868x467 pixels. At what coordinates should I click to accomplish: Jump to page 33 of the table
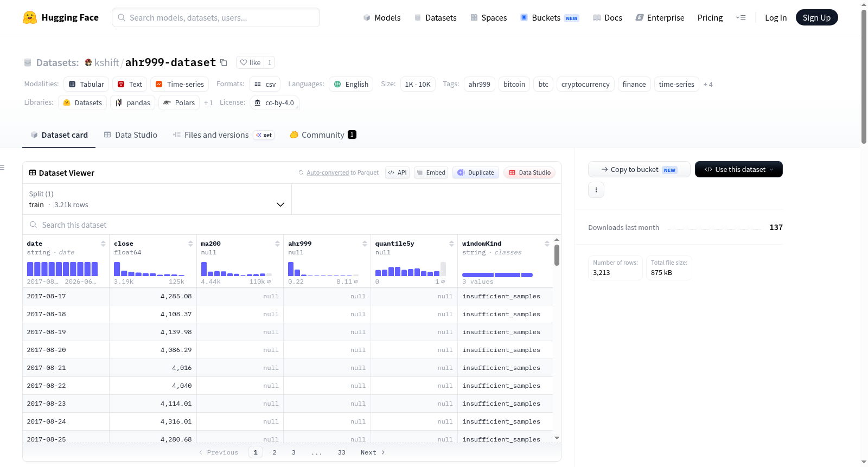341,452
